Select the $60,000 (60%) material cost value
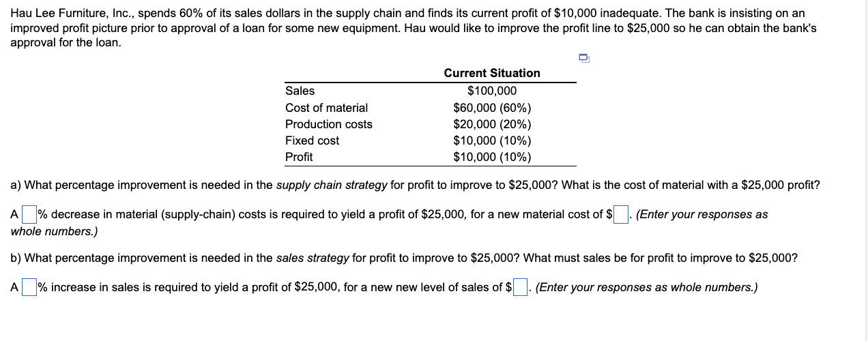 pyautogui.click(x=492, y=108)
